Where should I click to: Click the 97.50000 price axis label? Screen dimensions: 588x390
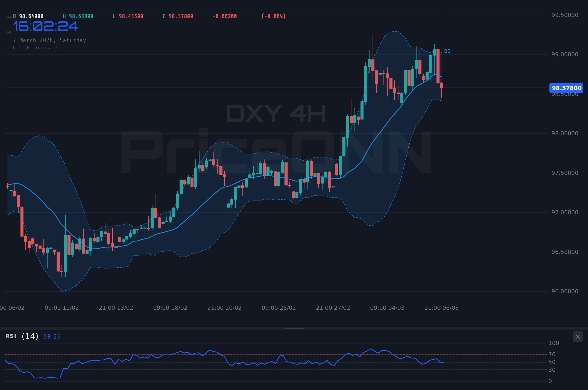pyautogui.click(x=565, y=173)
